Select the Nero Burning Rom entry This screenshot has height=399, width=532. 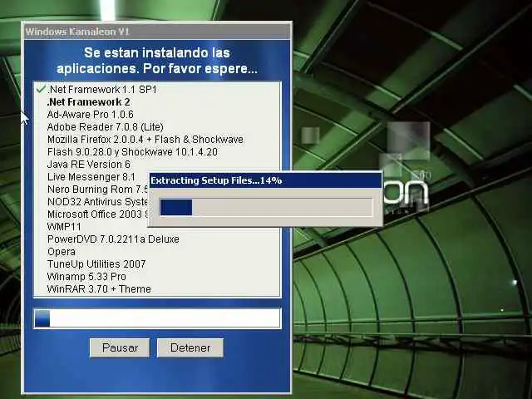98,190
